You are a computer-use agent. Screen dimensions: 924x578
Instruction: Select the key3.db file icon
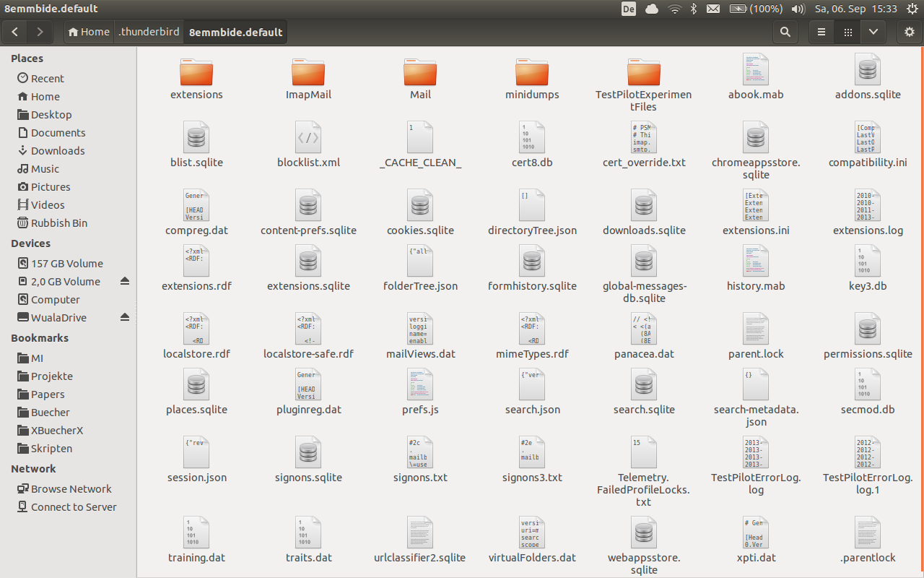click(868, 261)
